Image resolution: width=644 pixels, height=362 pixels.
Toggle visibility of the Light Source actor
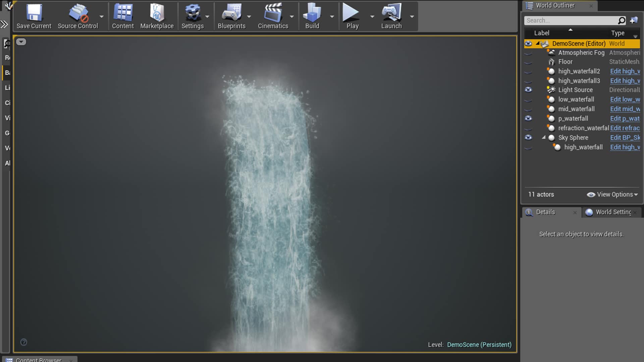click(x=529, y=89)
